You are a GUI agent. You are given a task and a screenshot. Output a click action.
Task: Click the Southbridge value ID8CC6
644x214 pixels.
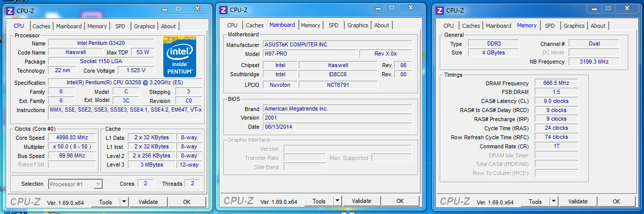point(338,74)
